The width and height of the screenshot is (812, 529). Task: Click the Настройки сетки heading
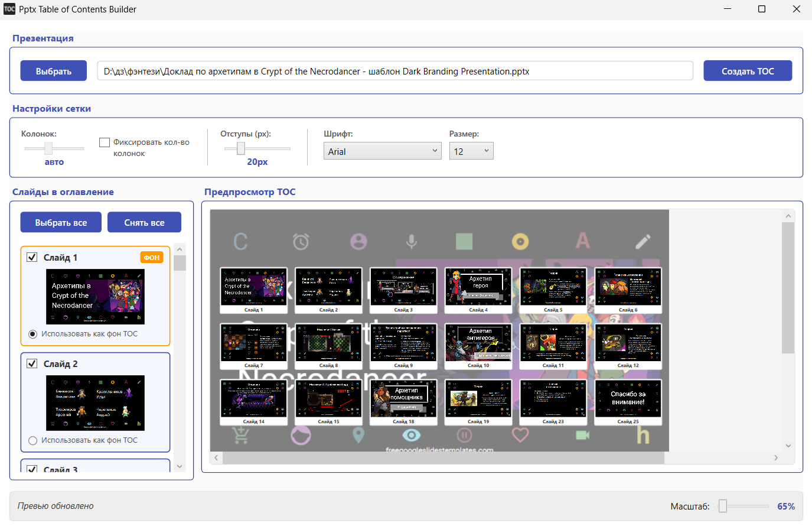52,109
